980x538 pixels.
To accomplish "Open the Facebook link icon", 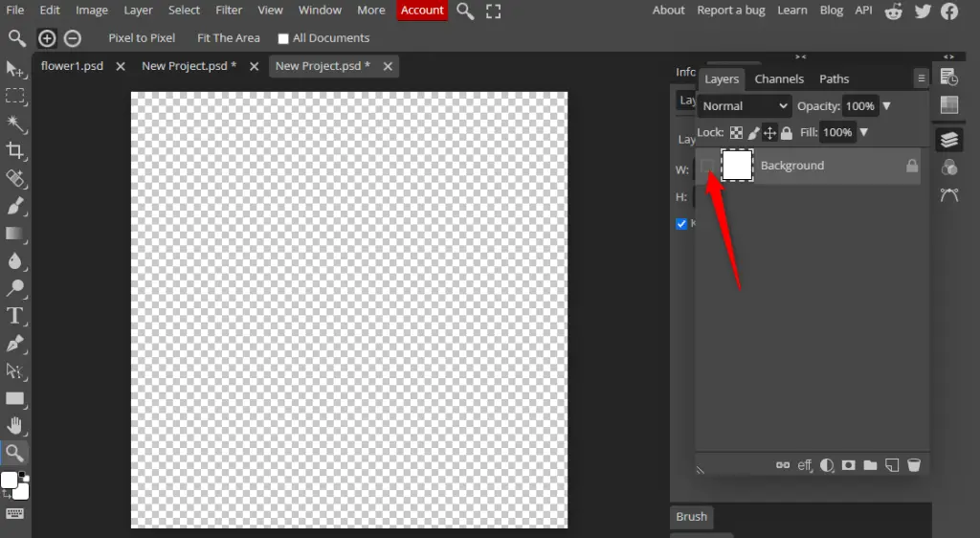I will [949, 11].
